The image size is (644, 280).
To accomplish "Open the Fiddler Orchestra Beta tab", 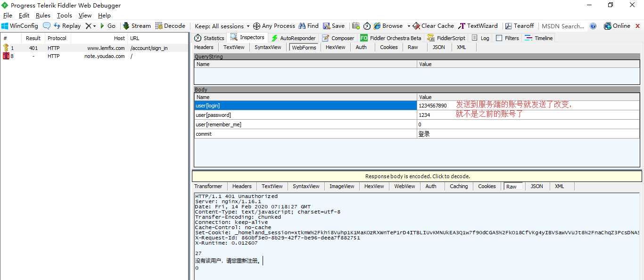I will point(391,38).
